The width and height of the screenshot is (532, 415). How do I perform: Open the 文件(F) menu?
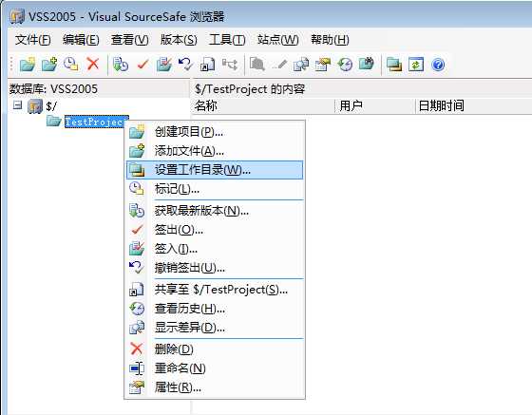[x=33, y=40]
